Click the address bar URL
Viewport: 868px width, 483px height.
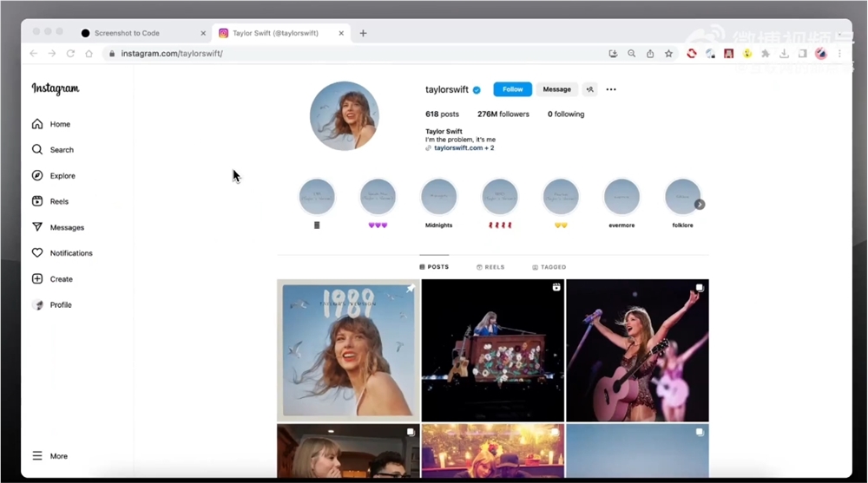172,54
